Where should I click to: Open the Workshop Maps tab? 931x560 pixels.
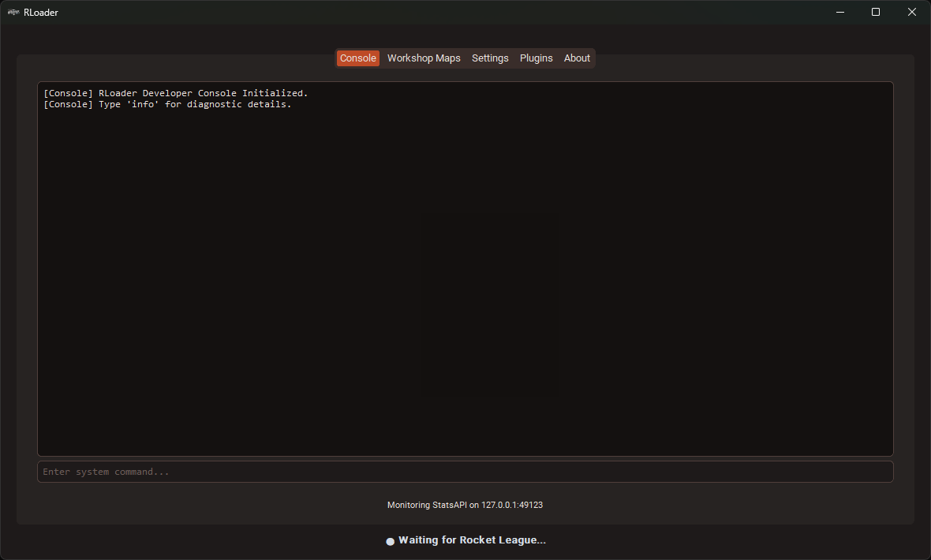point(424,58)
